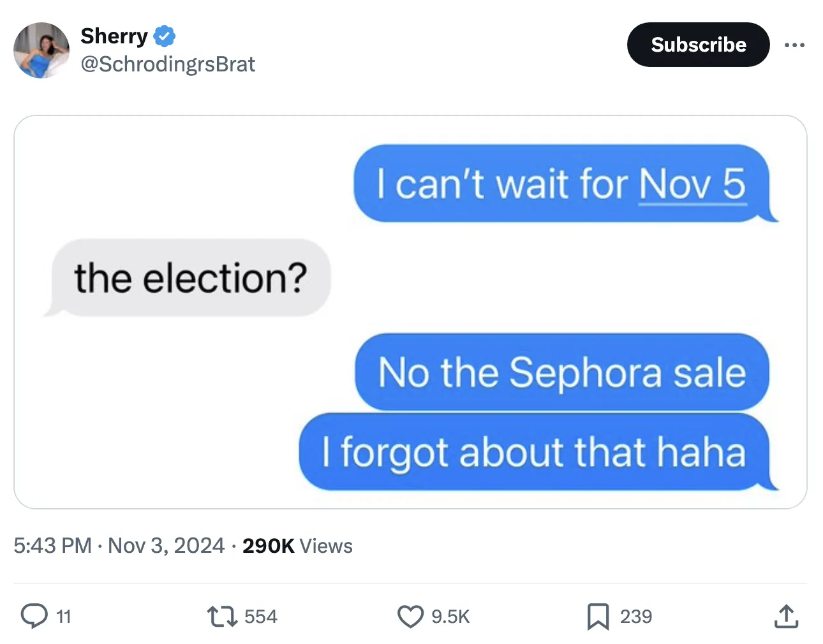Open the three-dot more options menu
The height and width of the screenshot is (644, 823).
794,45
